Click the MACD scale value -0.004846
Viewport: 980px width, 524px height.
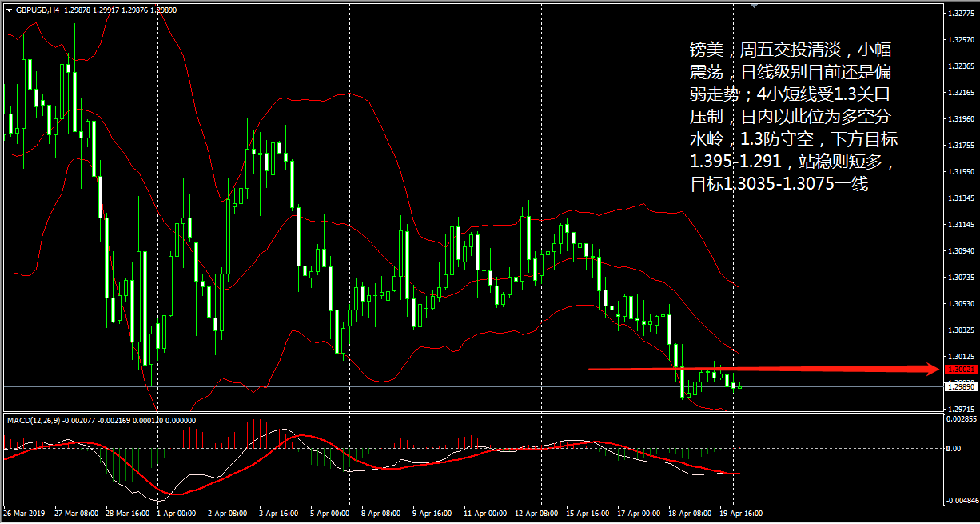click(x=961, y=501)
